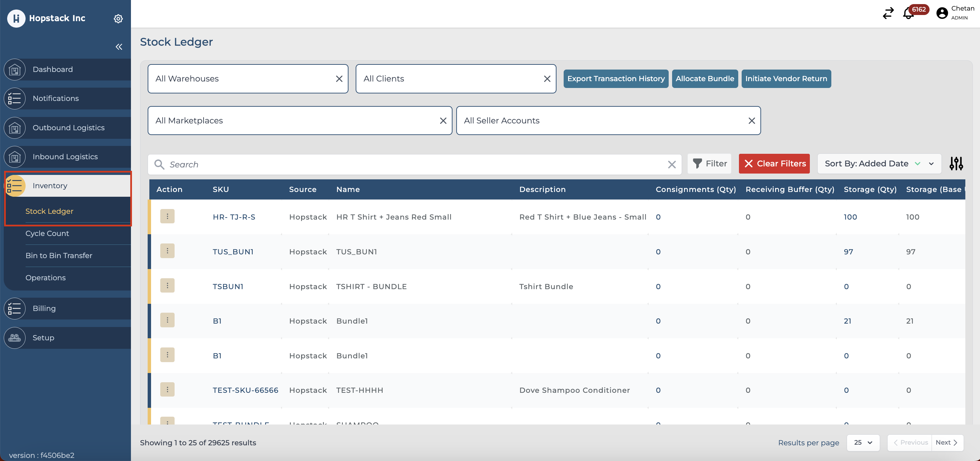Click the swap arrows icon in header
This screenshot has height=461, width=980.
click(888, 14)
